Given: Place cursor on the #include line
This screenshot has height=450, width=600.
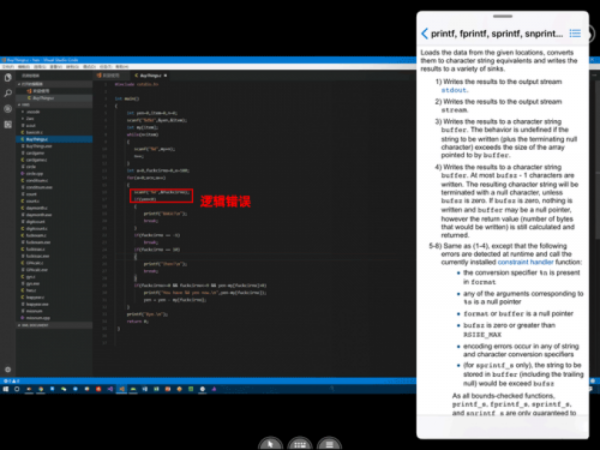Looking at the screenshot, I should 136,84.
